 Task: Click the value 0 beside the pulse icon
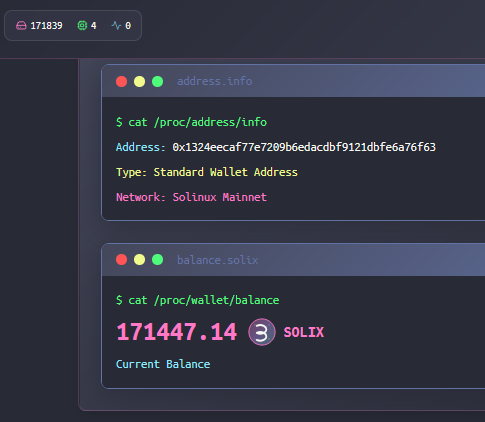[x=128, y=26]
